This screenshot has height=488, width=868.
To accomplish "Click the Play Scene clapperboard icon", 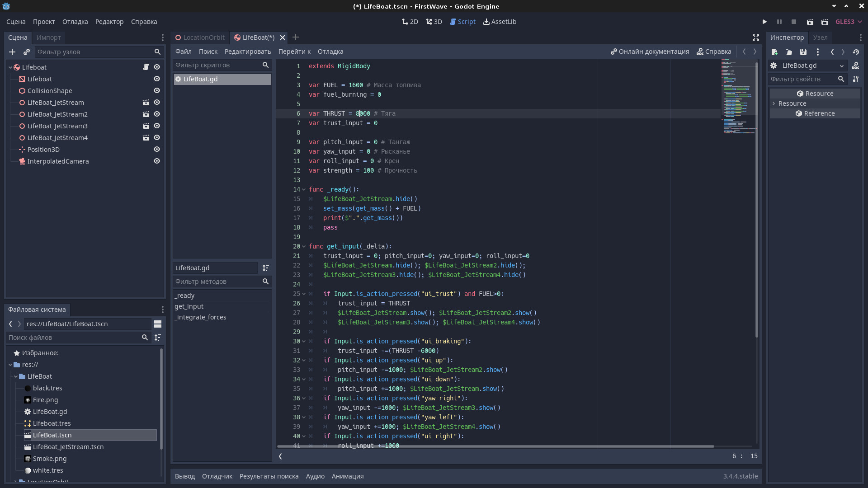I will click(810, 22).
